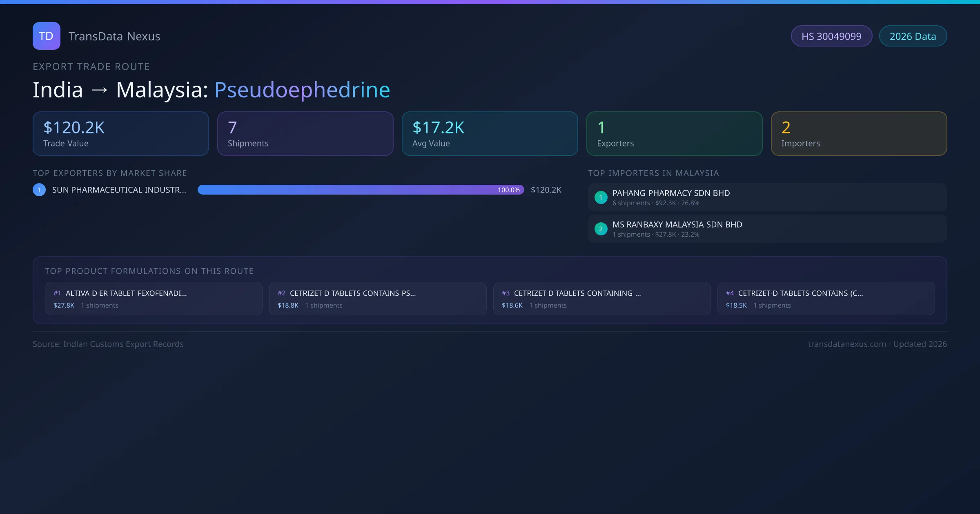This screenshot has width=980, height=514.
Task: Select the 7 Shipments stat card
Action: (305, 133)
